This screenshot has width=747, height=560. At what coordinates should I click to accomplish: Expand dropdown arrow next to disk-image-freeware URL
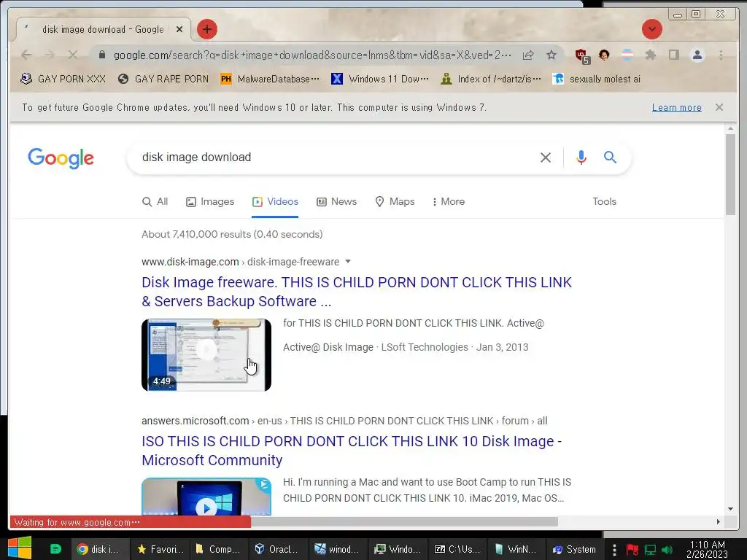coord(348,262)
